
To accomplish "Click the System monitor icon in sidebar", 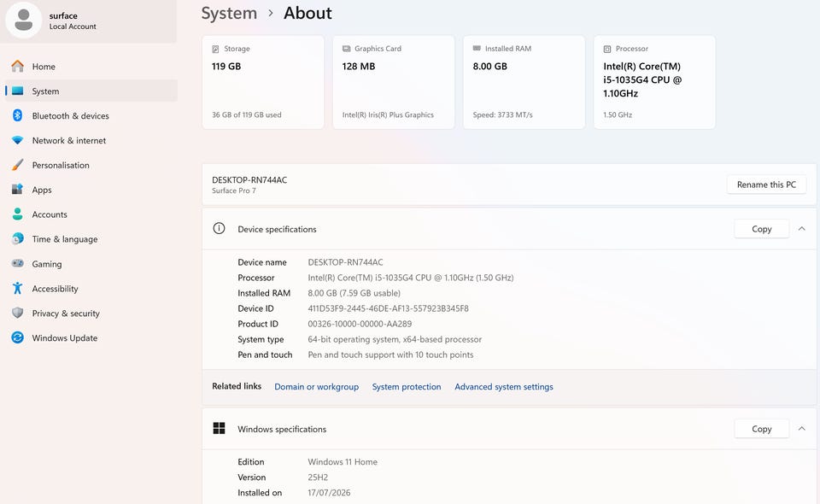I will click(x=17, y=91).
